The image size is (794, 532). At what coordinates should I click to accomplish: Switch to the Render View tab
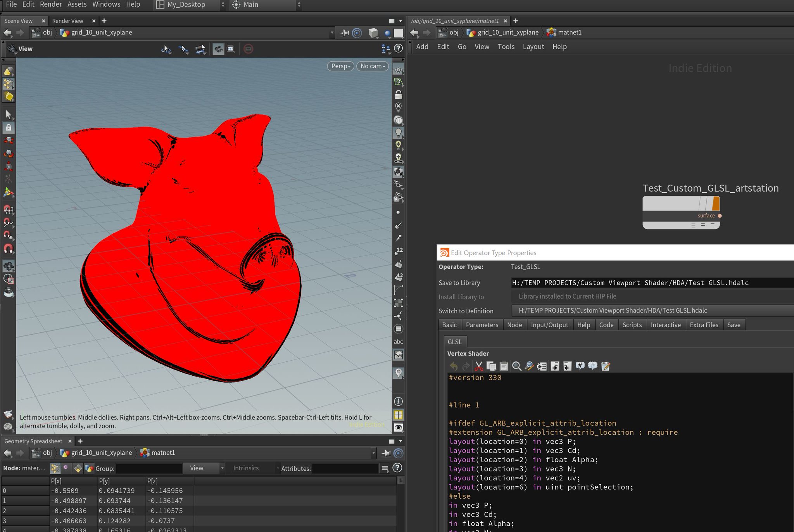[x=68, y=21]
